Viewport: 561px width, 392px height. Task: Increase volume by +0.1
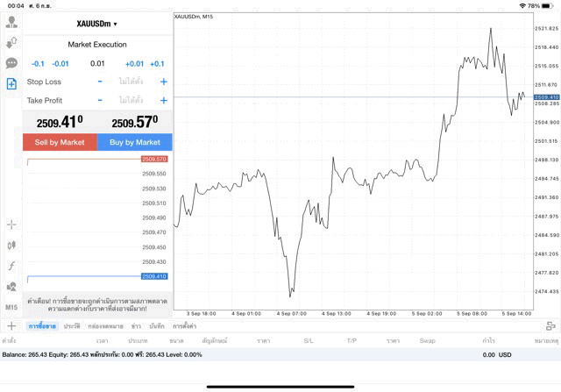[x=157, y=63]
